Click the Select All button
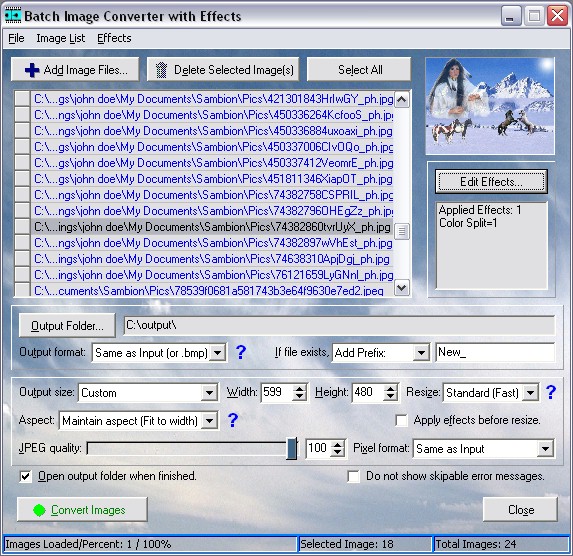The height and width of the screenshot is (556, 573). coord(359,69)
